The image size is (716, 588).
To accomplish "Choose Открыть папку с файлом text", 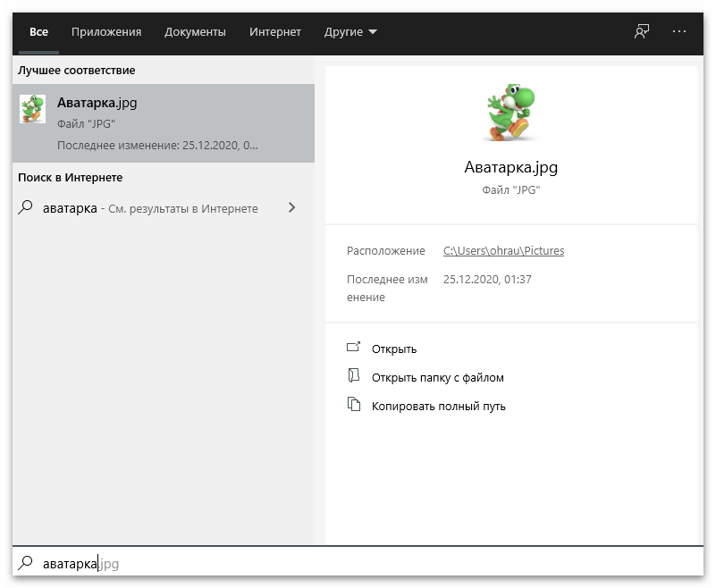I will [437, 377].
